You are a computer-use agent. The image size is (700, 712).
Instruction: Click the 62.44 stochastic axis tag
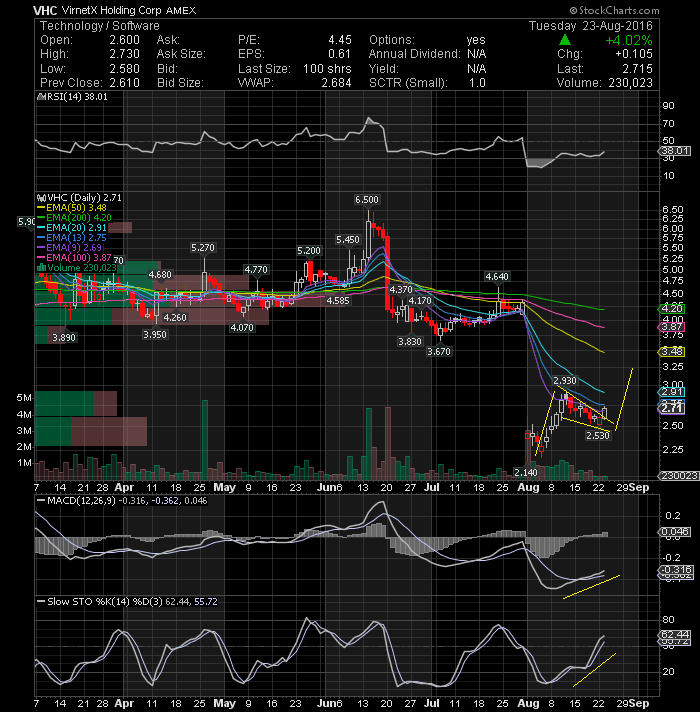point(675,634)
